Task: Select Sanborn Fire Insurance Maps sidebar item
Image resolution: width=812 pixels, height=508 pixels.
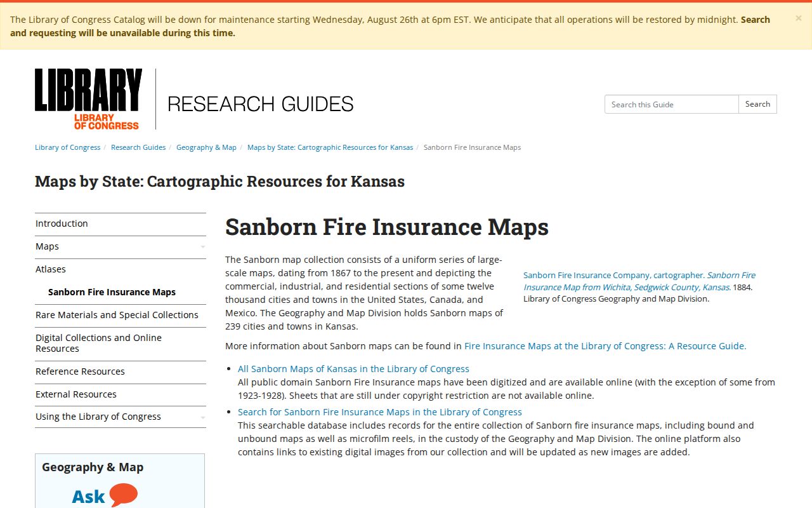Action: 112,292
